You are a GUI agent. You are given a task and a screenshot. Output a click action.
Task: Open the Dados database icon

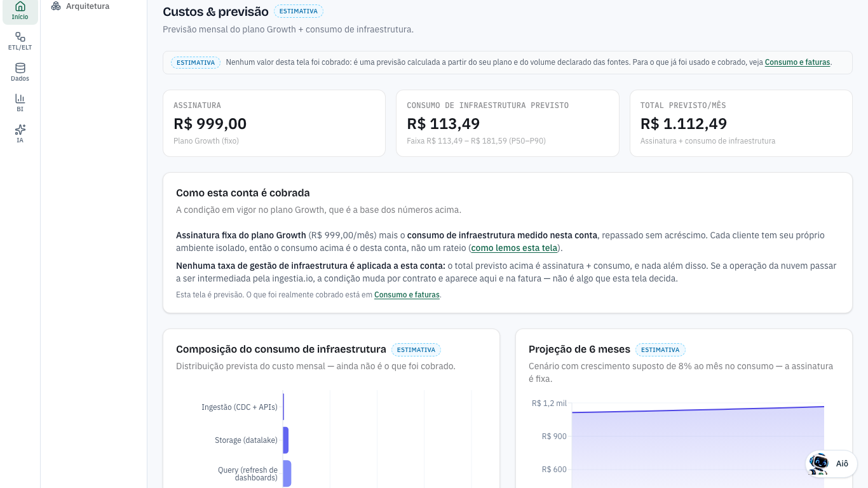click(x=20, y=68)
